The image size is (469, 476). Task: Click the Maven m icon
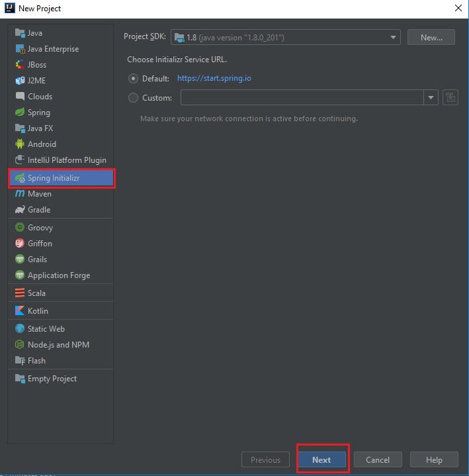tap(20, 194)
